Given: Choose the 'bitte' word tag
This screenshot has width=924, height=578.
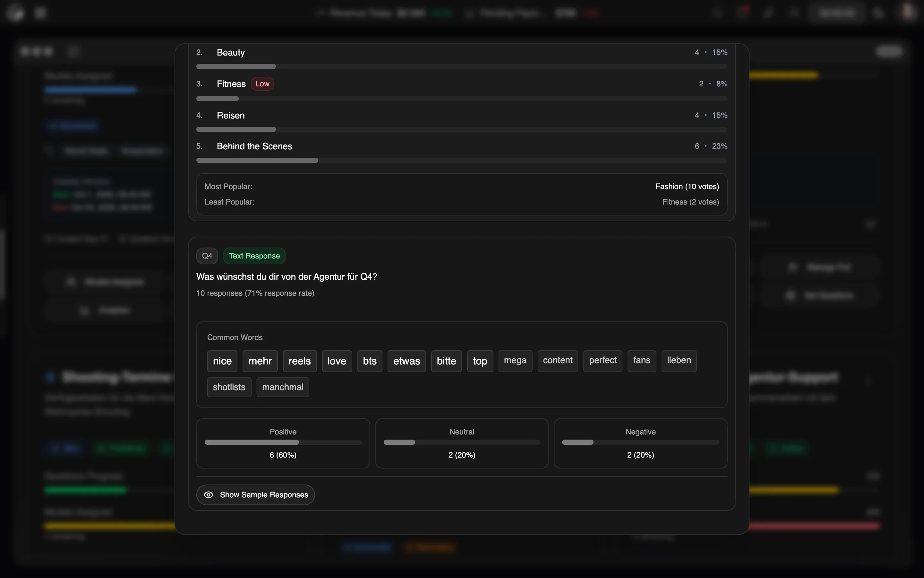Looking at the screenshot, I should coord(446,361).
